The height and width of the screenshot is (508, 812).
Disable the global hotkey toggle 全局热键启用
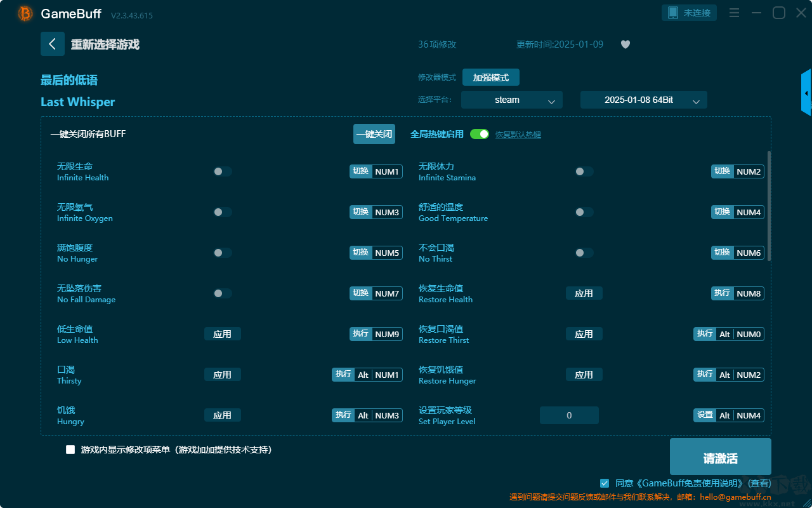480,134
